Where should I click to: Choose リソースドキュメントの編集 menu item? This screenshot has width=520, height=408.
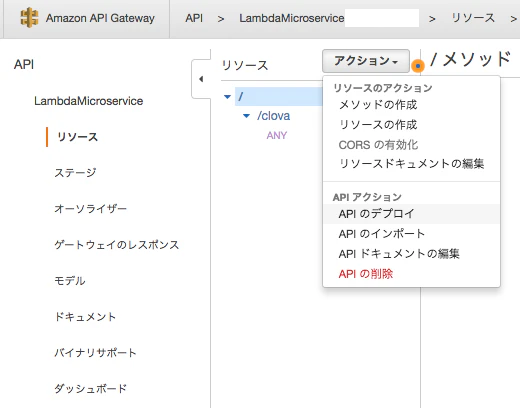coord(411,164)
